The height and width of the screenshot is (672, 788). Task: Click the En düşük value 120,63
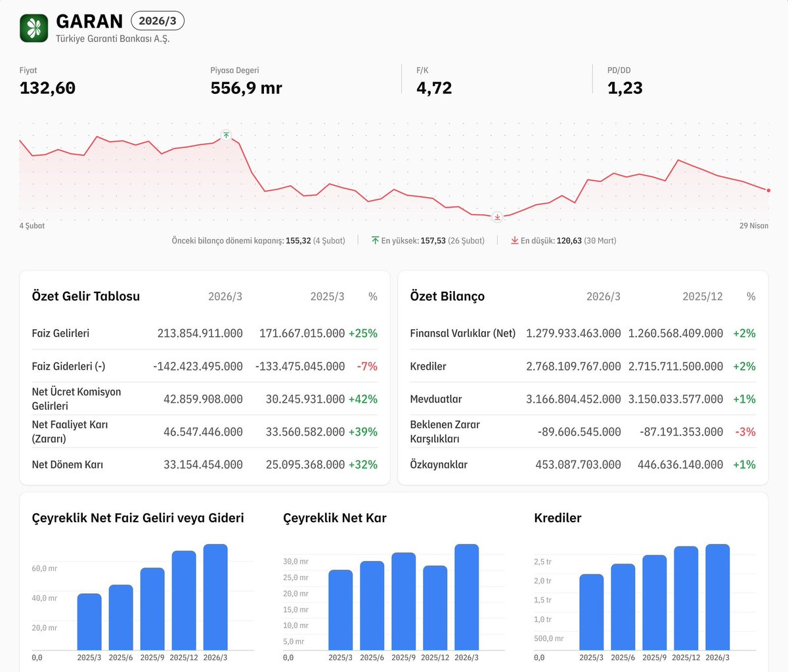(x=569, y=240)
